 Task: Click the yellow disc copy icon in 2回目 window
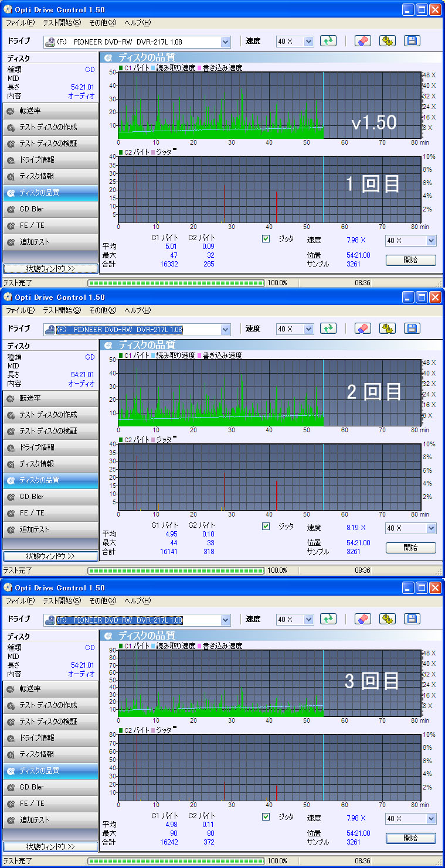pos(387,329)
